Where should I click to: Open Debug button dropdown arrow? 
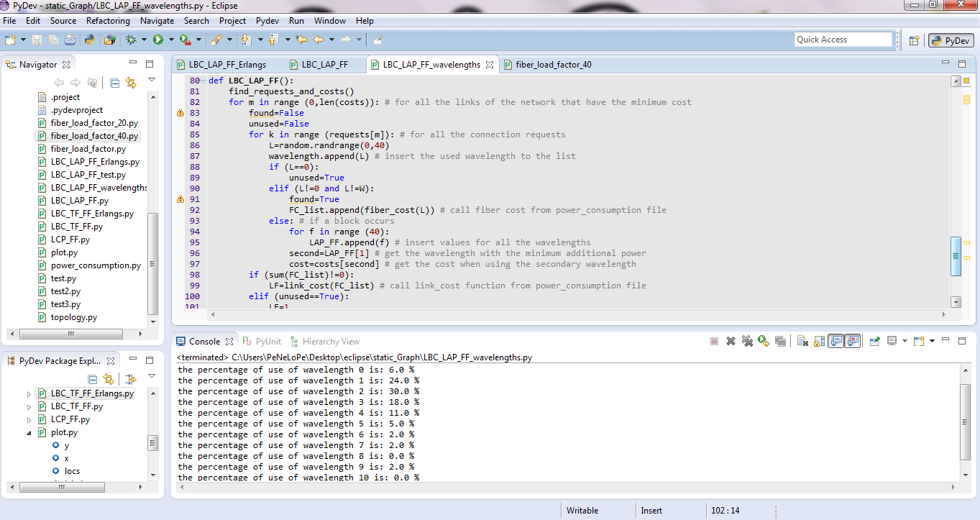144,40
